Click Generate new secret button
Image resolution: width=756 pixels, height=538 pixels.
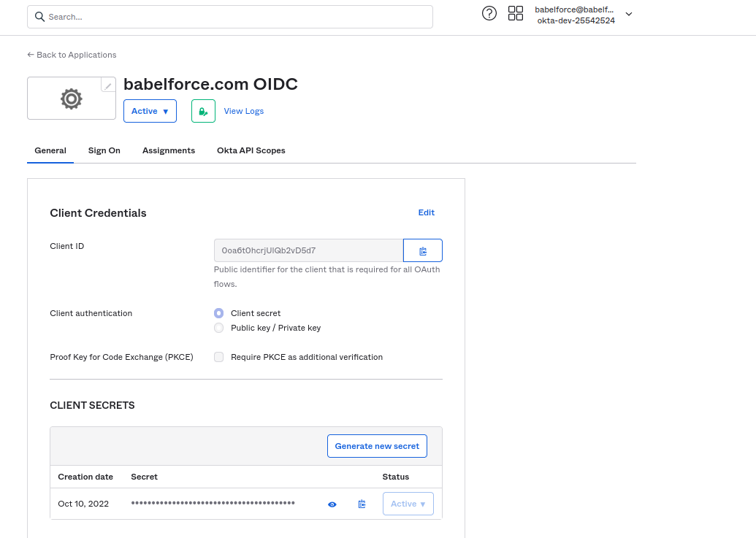point(377,446)
